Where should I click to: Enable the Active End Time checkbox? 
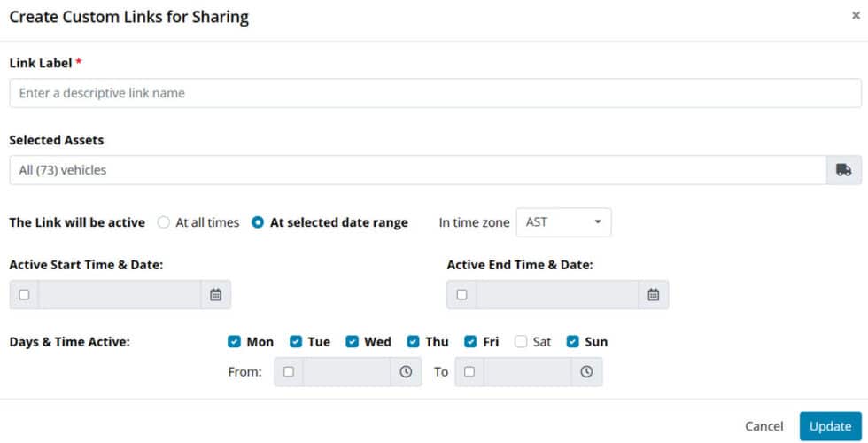tap(461, 294)
